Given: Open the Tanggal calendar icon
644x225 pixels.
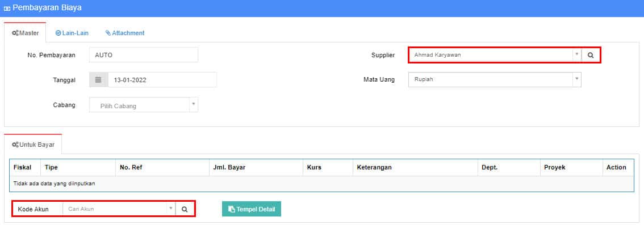Looking at the screenshot, I should coord(99,79).
